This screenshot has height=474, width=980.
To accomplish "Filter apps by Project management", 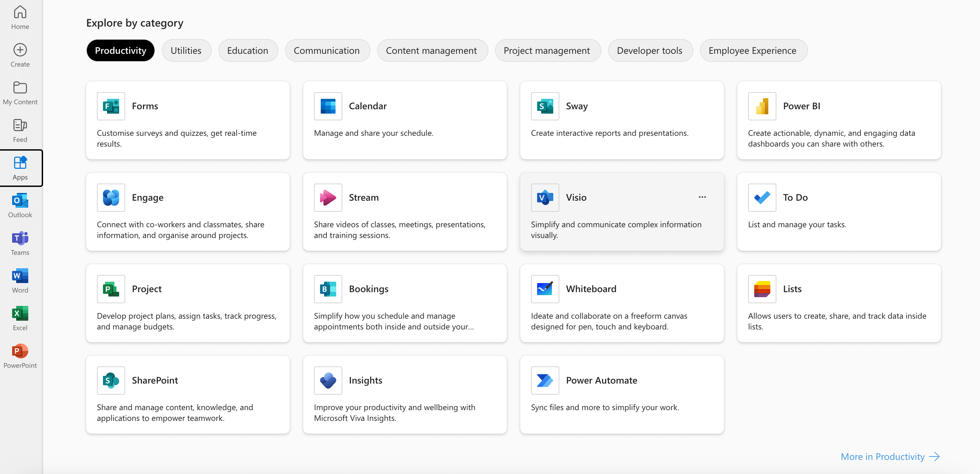I will click(547, 50).
